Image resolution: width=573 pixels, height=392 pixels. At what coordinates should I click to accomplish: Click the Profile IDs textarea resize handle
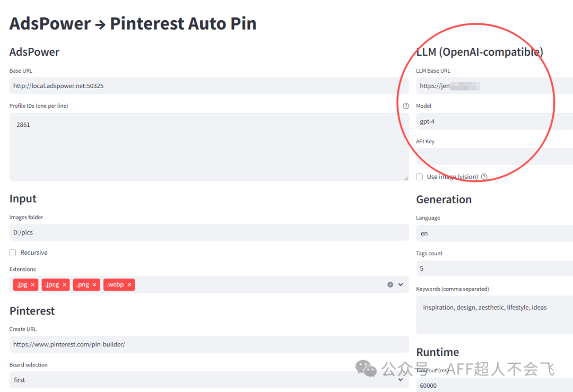tap(406, 179)
